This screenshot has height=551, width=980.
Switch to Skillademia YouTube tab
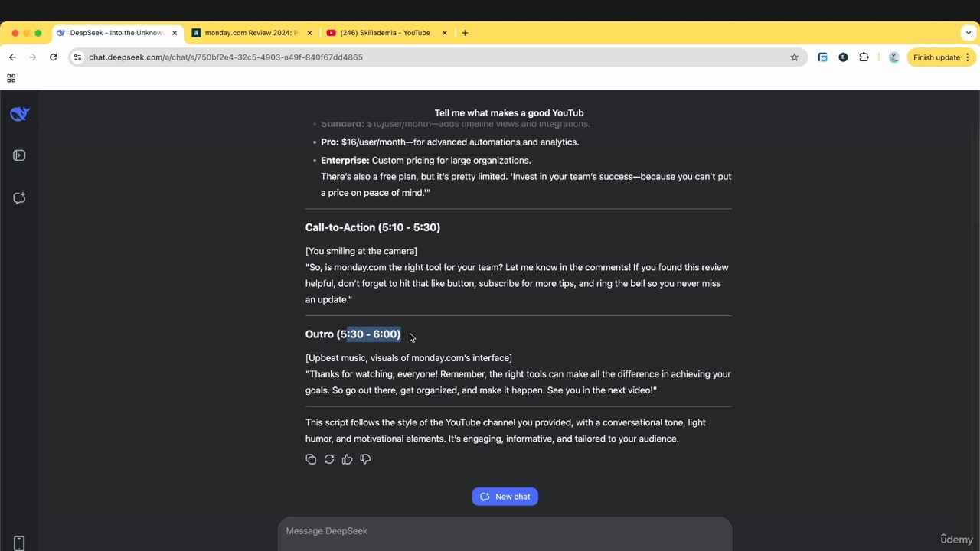pos(386,33)
